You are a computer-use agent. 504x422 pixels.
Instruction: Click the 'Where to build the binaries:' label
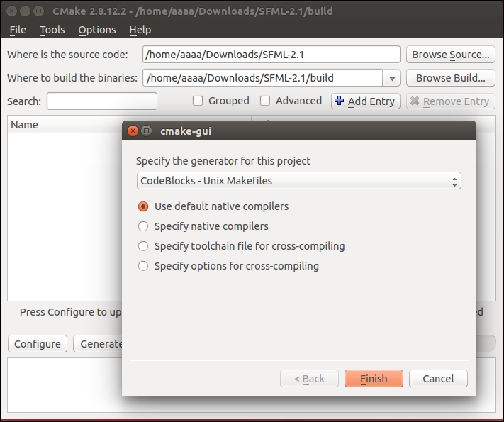point(72,78)
